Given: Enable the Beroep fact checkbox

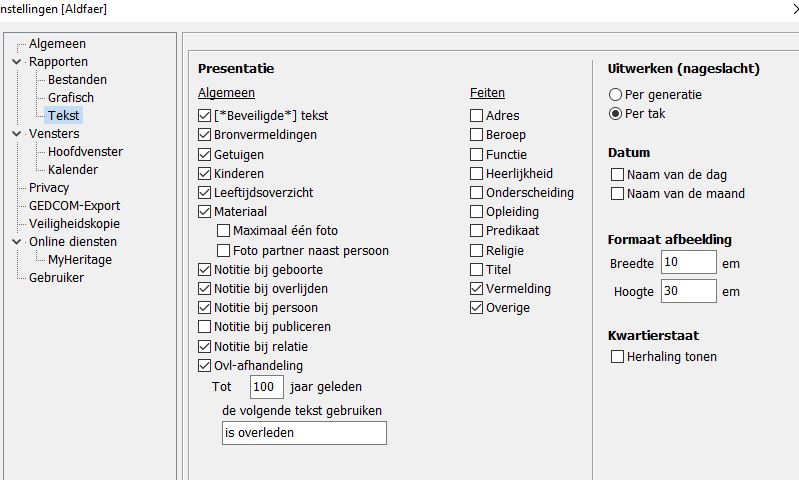Looking at the screenshot, I should point(477,135).
